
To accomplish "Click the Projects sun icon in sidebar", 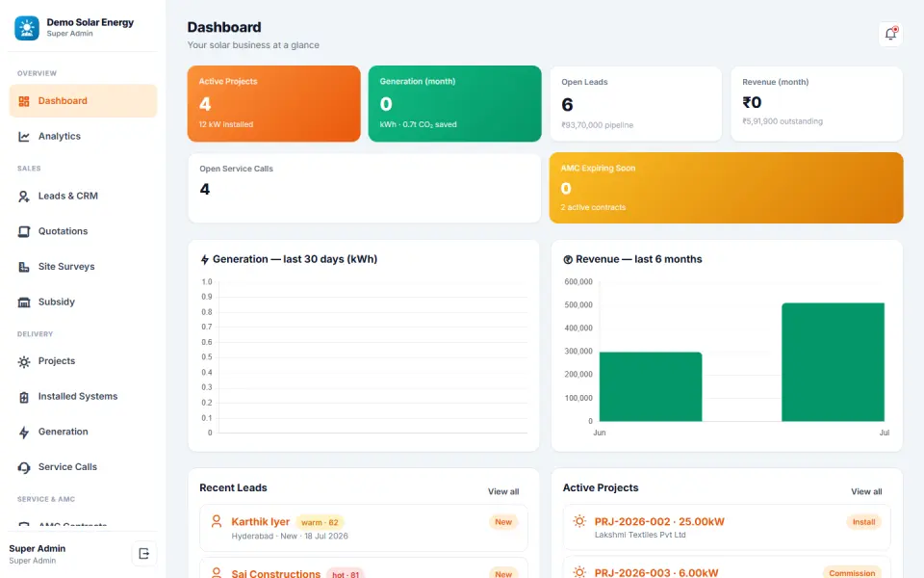I will coord(23,361).
